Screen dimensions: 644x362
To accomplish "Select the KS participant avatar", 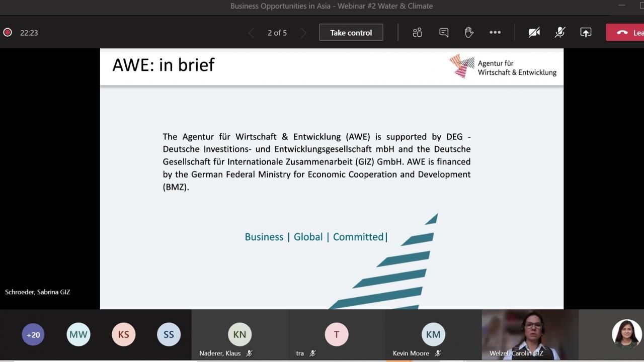I will coord(124,334).
